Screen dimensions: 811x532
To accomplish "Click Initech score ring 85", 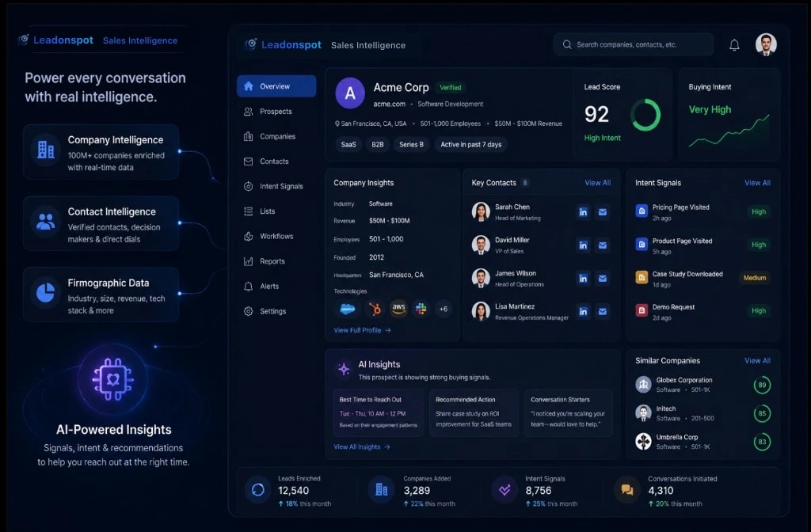I will 762,413.
